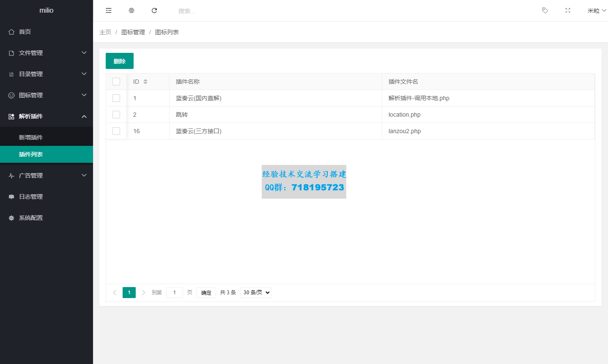Go to 主页 breadcrumb link

pos(105,32)
